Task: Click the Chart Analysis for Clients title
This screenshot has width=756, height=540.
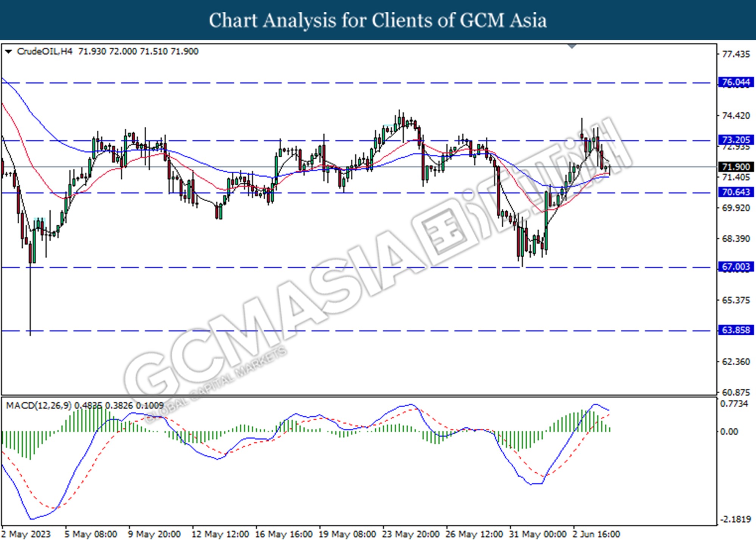Action: click(x=378, y=20)
